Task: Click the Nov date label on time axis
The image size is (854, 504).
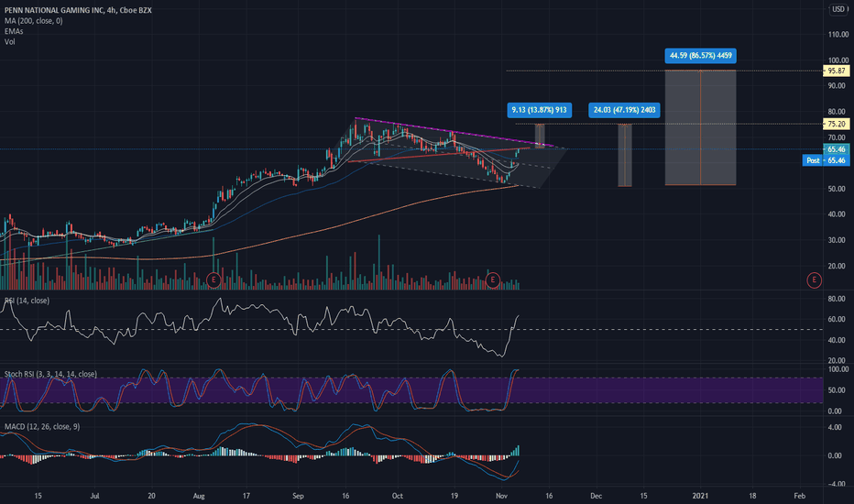Action: click(x=501, y=496)
